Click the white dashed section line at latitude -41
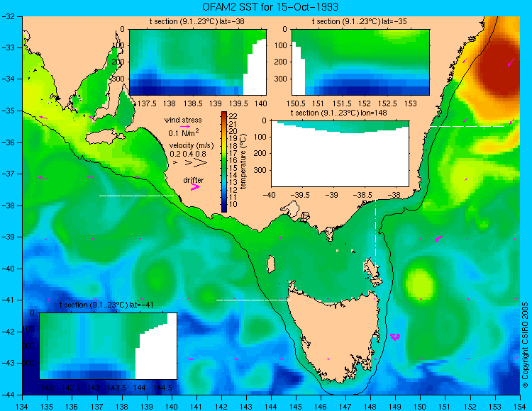532x411 pixels. coord(254,300)
